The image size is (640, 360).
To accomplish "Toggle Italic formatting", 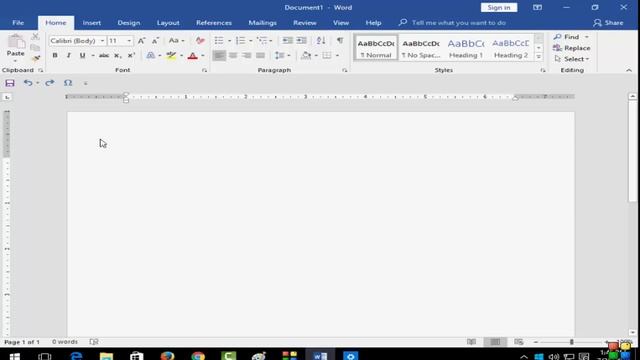I will click(69, 56).
